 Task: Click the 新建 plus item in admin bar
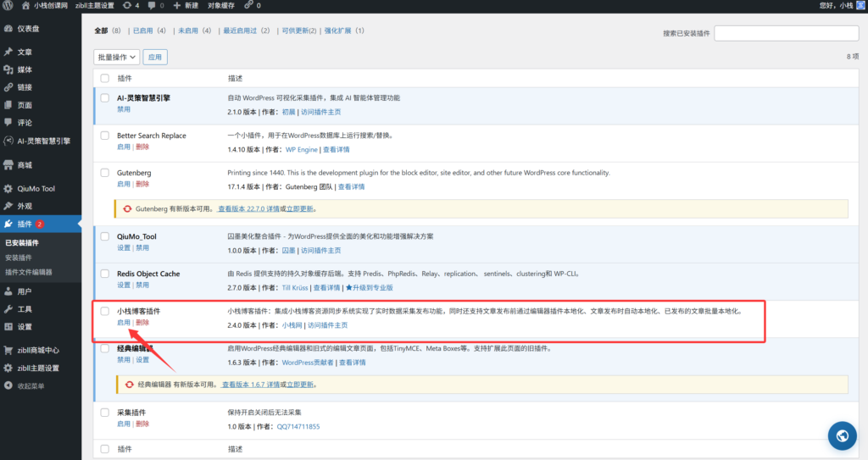tap(186, 6)
